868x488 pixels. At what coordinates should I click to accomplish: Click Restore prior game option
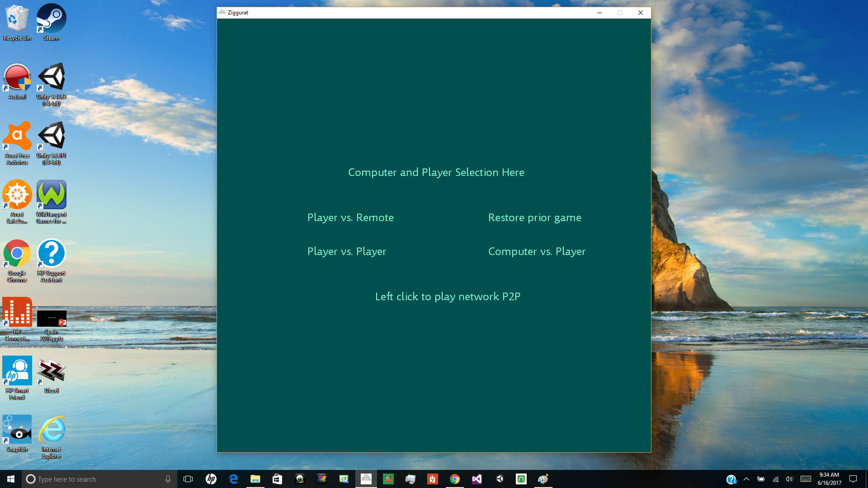pos(535,217)
